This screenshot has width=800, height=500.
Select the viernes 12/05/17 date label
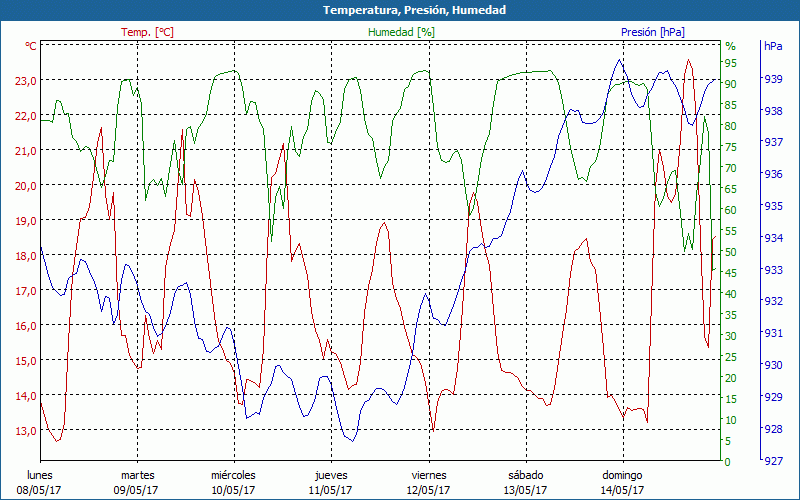click(428, 482)
